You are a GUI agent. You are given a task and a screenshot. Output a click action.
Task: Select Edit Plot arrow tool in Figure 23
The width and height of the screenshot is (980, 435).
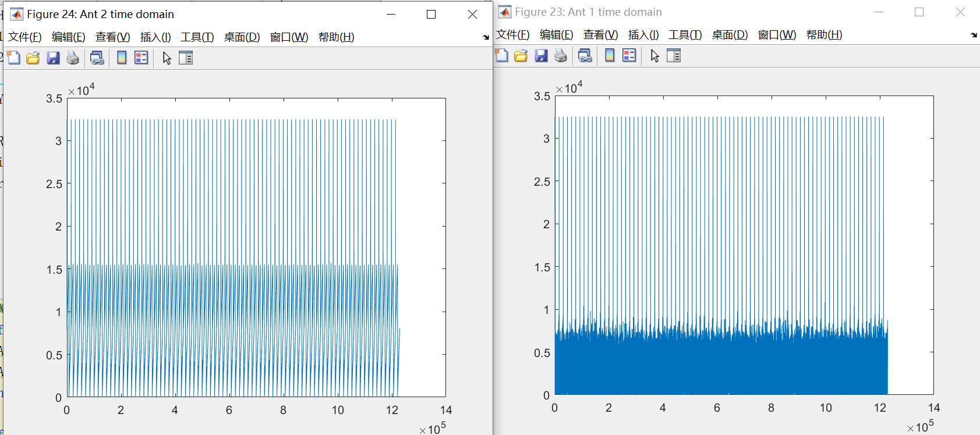(x=654, y=55)
